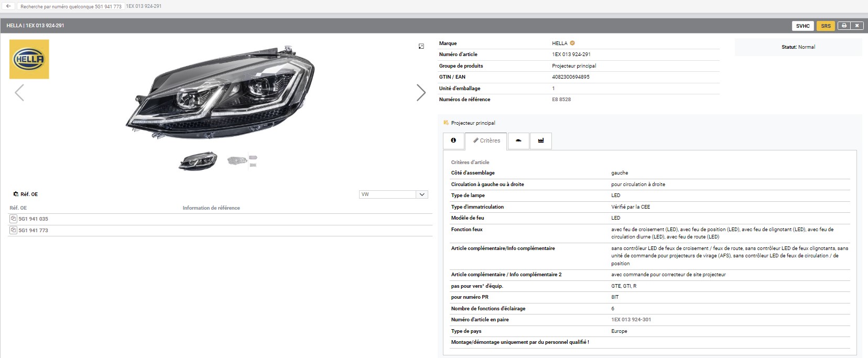Click 'Information de référence' column header
Image resolution: width=868 pixels, height=358 pixels.
211,208
